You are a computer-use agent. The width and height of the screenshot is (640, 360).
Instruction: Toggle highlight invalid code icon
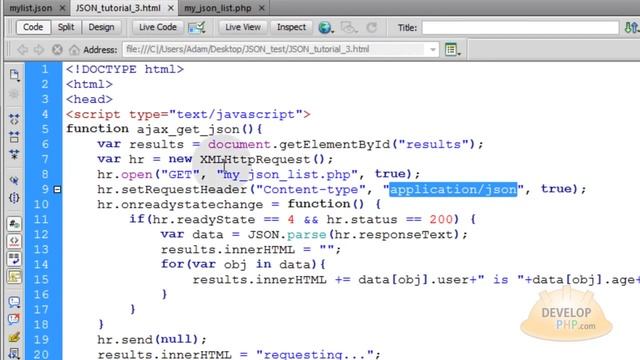coord(14,241)
